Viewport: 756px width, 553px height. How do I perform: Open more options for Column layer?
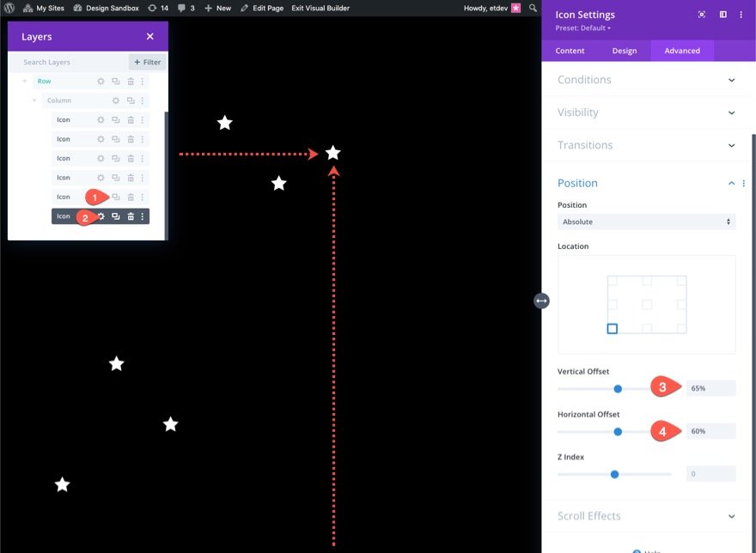pyautogui.click(x=143, y=100)
